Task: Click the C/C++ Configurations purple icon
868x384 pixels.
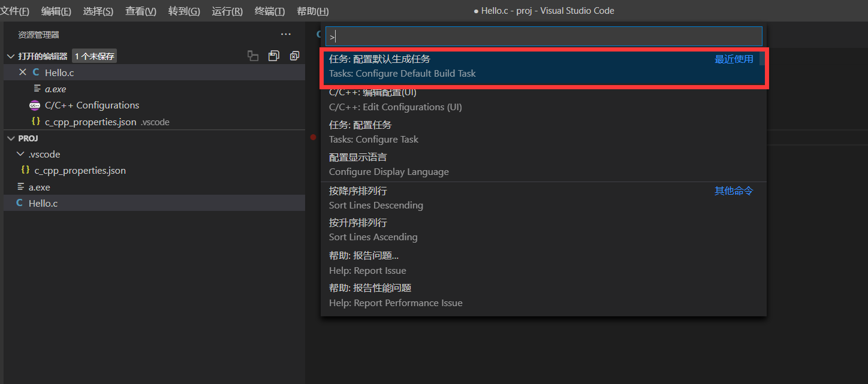Action: pyautogui.click(x=35, y=105)
